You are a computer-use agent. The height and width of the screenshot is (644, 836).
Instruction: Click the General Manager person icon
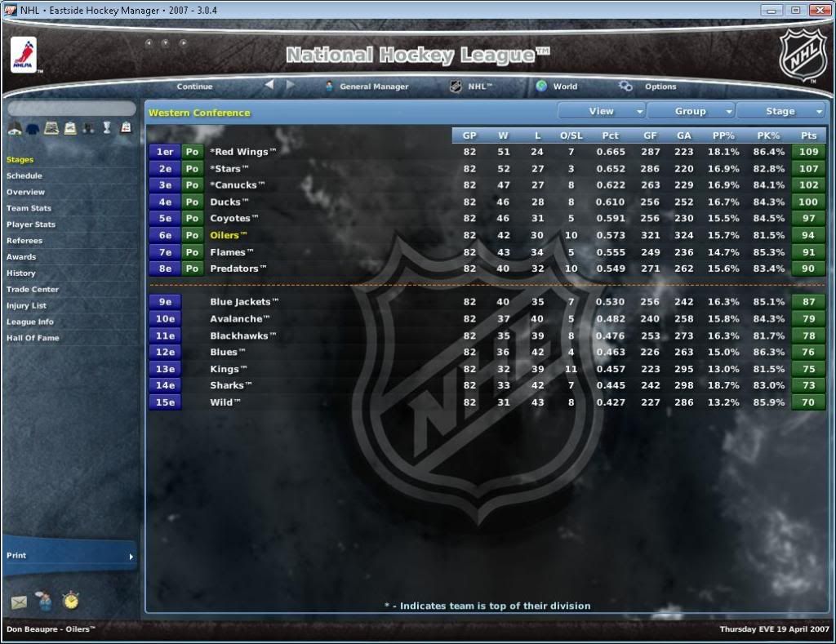point(330,86)
